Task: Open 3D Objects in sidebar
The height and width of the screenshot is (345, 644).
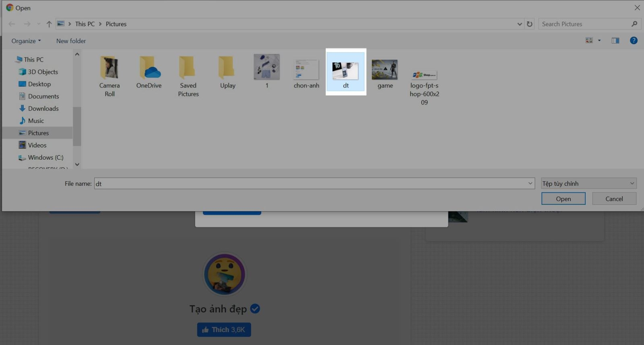Action: point(43,72)
